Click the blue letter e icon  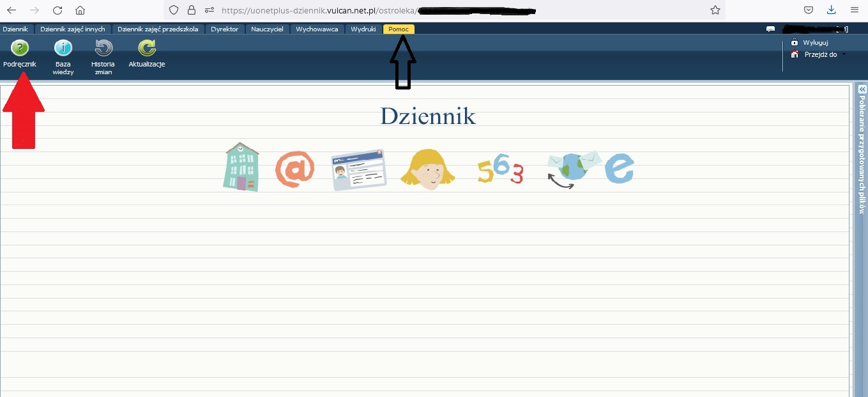619,168
